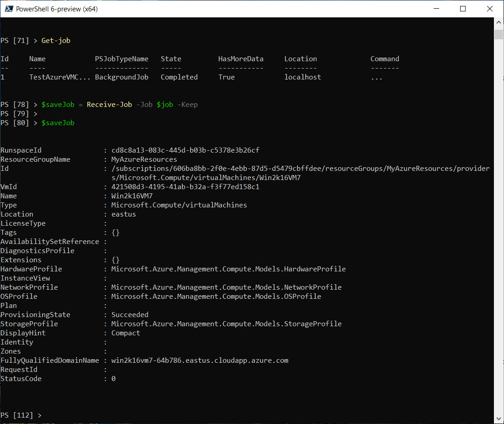Click the VmId GUID value
Viewport: 504px width, 424px height.
(185, 186)
